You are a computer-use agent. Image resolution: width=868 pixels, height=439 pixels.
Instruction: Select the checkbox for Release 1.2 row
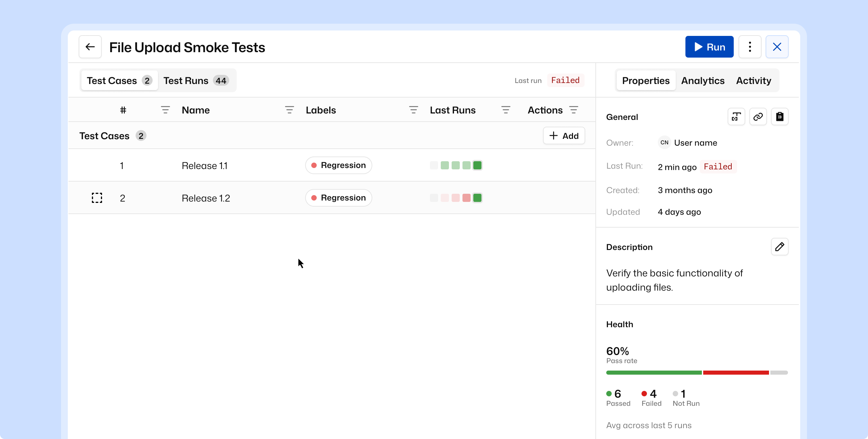(97, 198)
